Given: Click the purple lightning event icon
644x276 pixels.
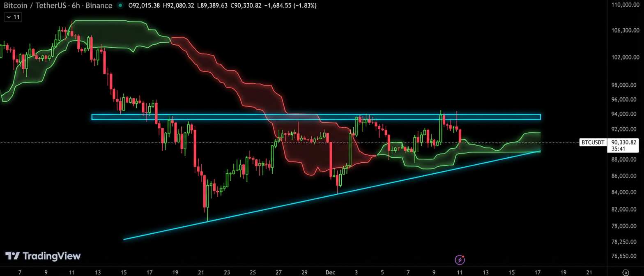Looking at the screenshot, I should 460,260.
